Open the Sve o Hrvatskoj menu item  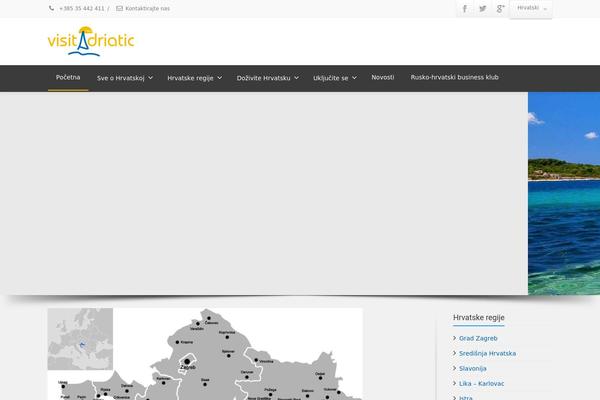[x=121, y=78]
